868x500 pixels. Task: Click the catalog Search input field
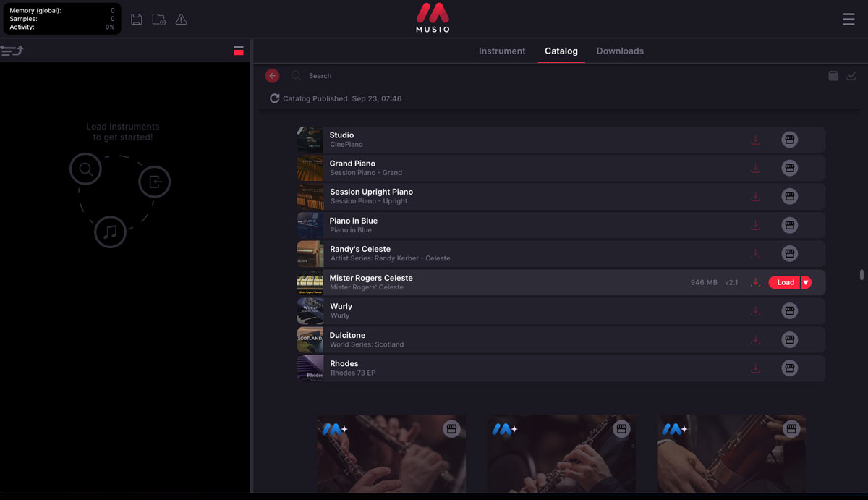click(x=434, y=76)
